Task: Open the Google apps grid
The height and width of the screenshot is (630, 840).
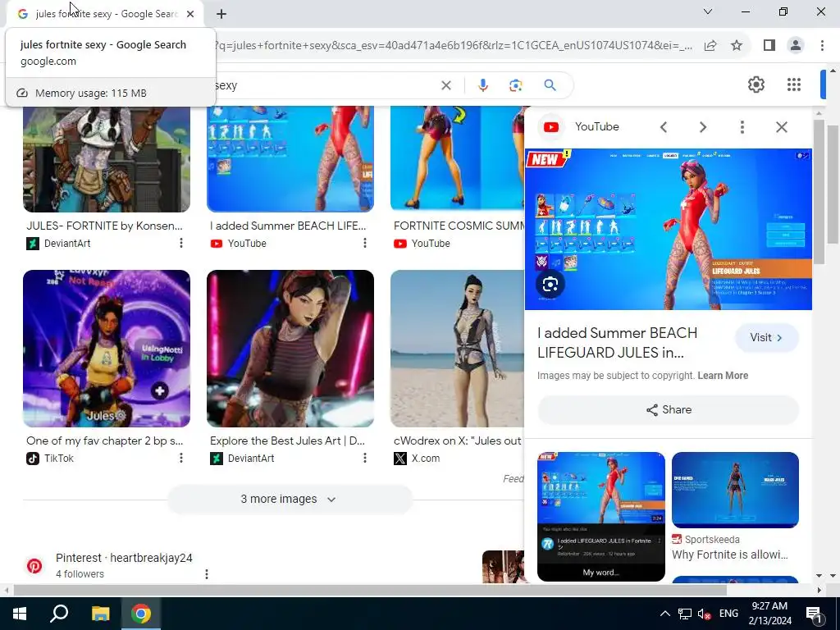Action: click(x=794, y=84)
